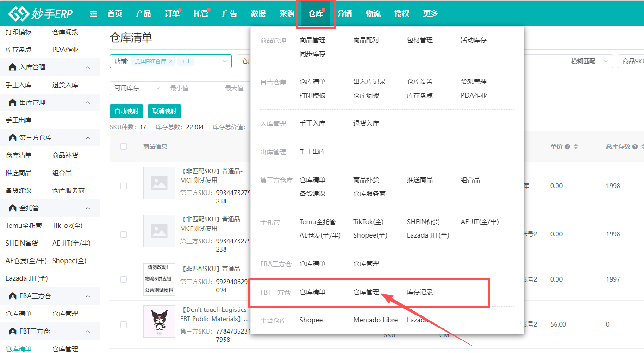Collapse the 第三方仓库 sidebar section

coord(88,138)
